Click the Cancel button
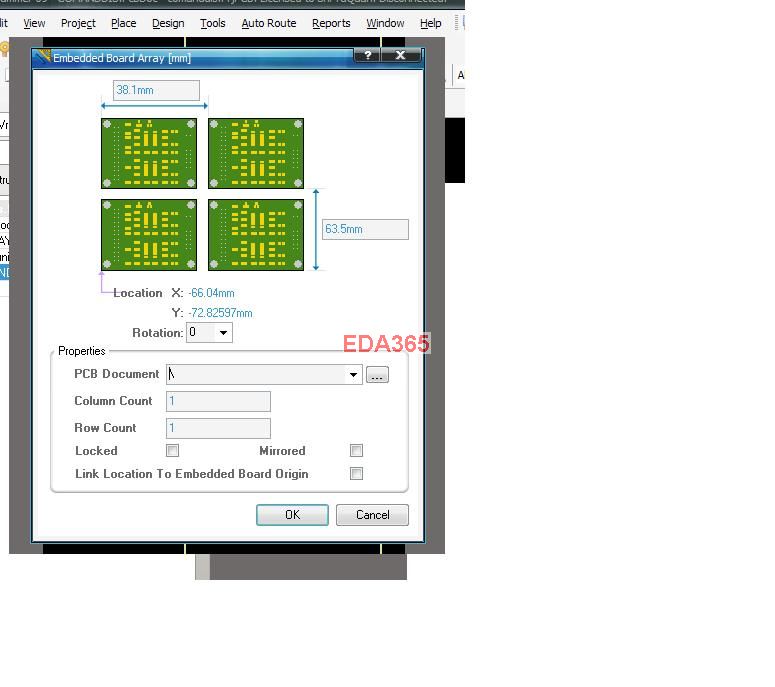 [x=372, y=515]
